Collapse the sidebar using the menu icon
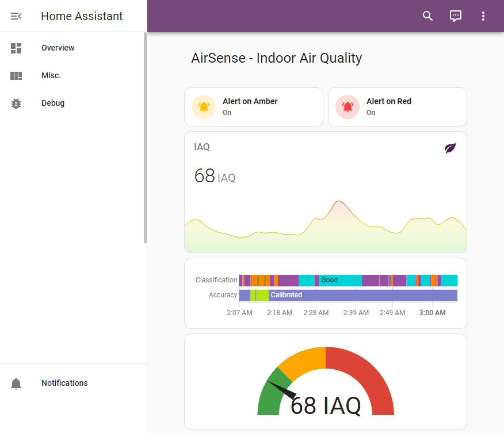The width and height of the screenshot is (504, 433). click(16, 16)
